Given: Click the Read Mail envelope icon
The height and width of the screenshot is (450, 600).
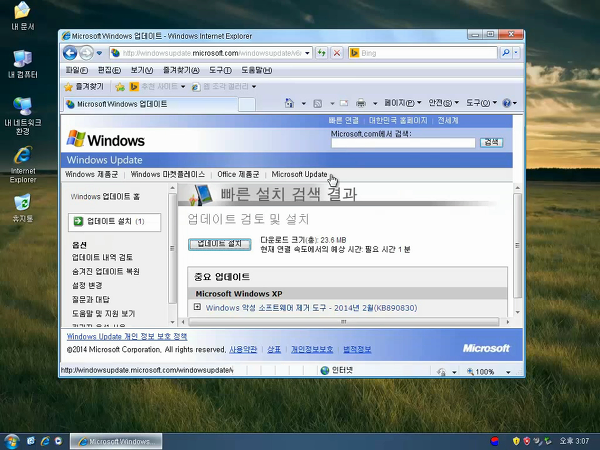Looking at the screenshot, I should tap(344, 103).
